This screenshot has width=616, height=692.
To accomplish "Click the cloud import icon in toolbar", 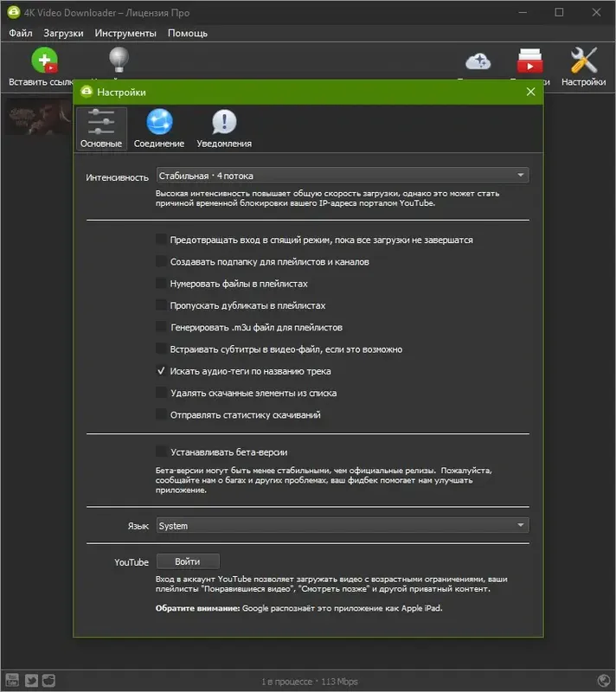I will [x=478, y=61].
